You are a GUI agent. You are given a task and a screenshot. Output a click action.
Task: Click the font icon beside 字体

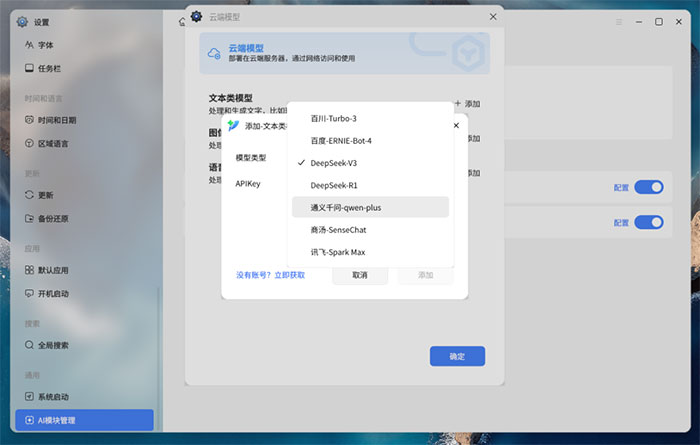(29, 45)
